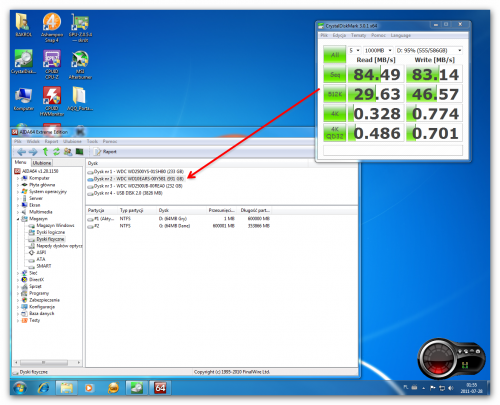Open the MSI Afterburner desktop icon

click(80, 65)
